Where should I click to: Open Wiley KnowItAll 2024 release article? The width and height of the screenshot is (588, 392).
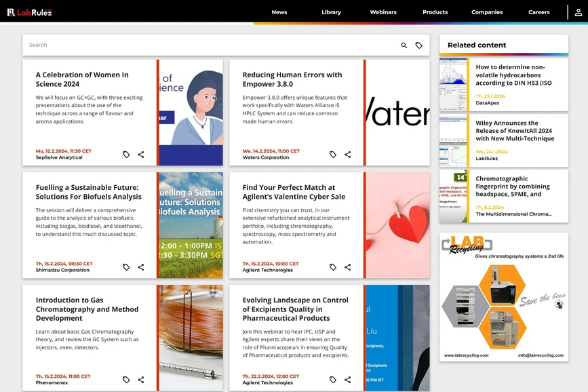click(x=515, y=130)
